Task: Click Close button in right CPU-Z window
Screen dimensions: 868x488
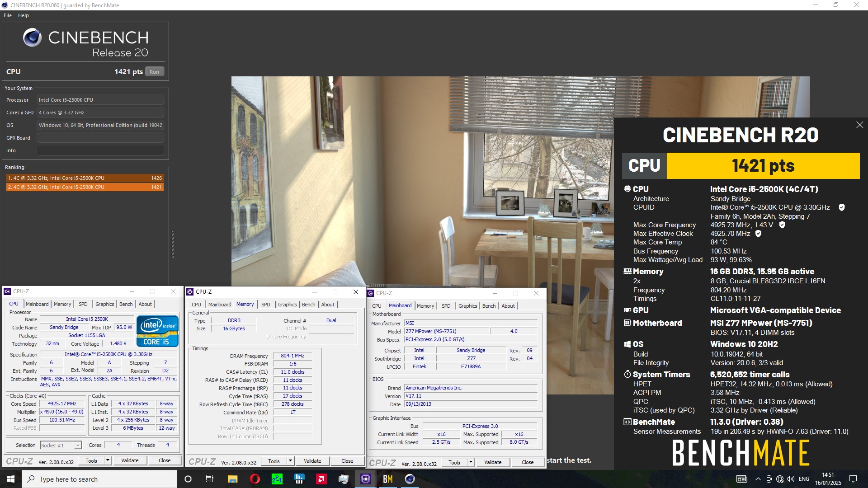Action: click(528, 462)
